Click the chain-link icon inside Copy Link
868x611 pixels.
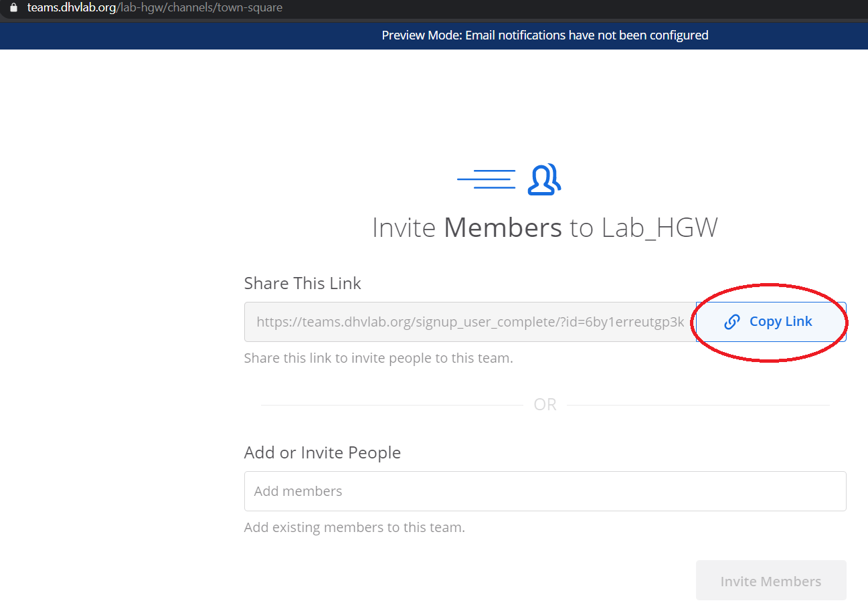pyautogui.click(x=732, y=322)
